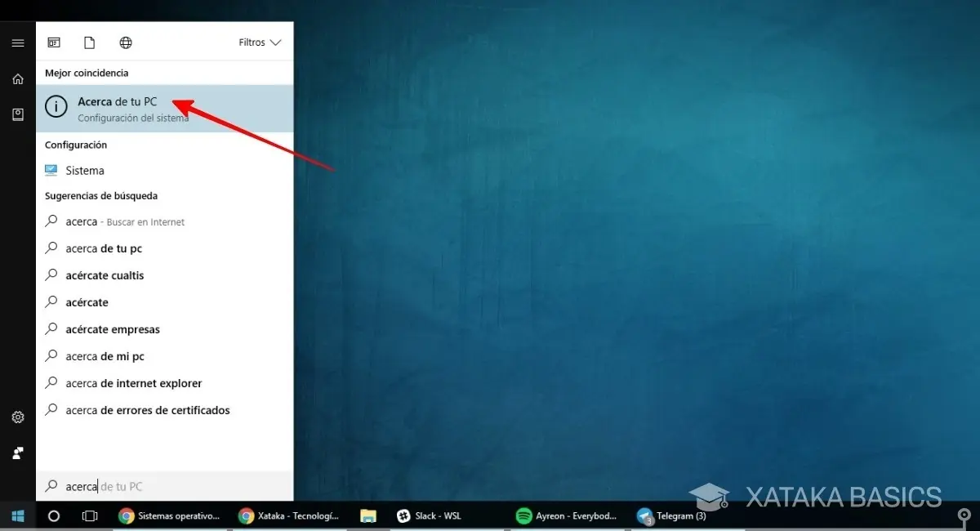The height and width of the screenshot is (531, 980).
Task: Click the Cortana circle icon on taskbar
Action: click(x=54, y=515)
